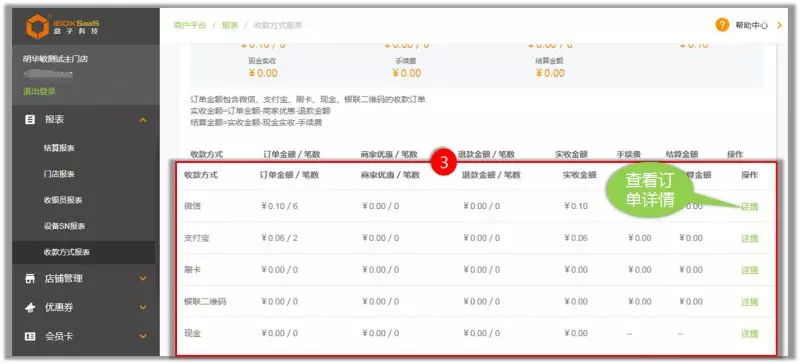800x364 pixels.
Task: Go to 商户平台 in the breadcrumb
Action: 190,25
